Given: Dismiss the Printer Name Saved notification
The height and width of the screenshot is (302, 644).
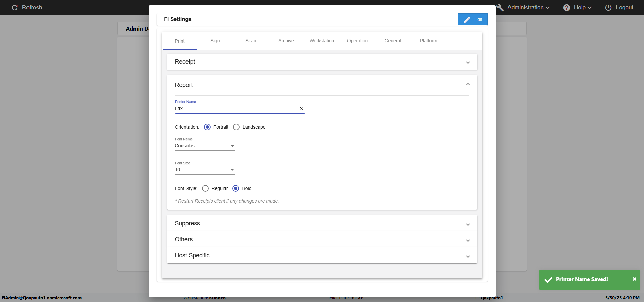Looking at the screenshot, I should (x=634, y=279).
